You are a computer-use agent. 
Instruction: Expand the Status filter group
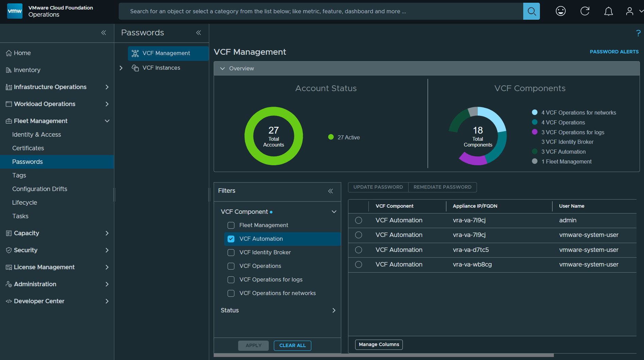tap(334, 310)
